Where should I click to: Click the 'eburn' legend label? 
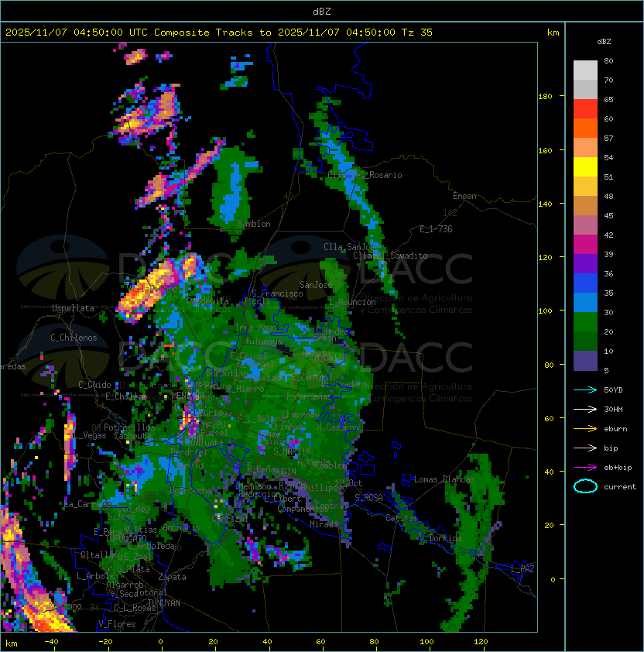point(615,429)
